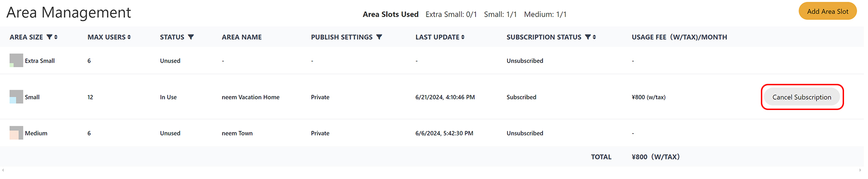Select the neem Vacation Home area name

click(250, 97)
